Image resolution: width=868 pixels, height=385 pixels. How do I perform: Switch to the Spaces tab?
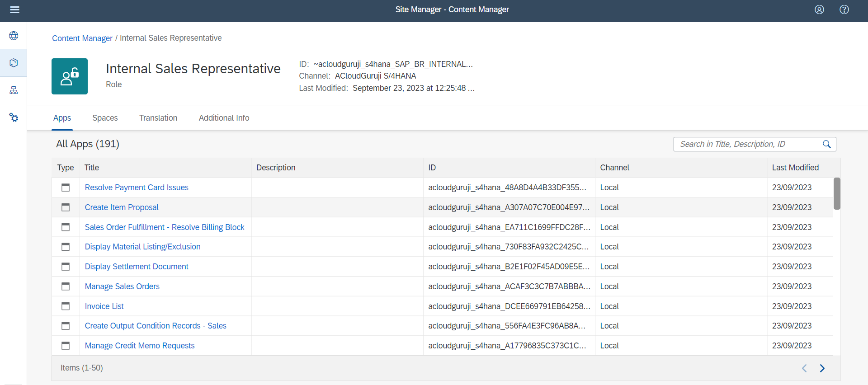[105, 118]
